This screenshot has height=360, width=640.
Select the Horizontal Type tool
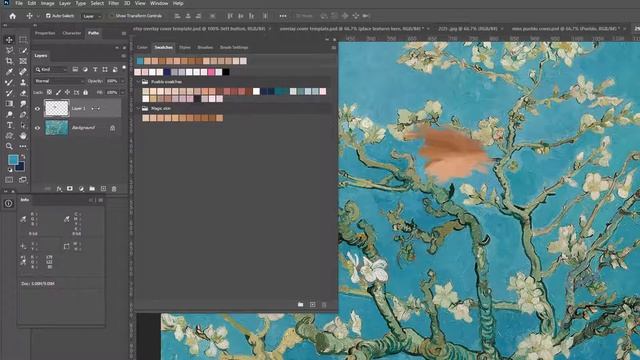9,125
